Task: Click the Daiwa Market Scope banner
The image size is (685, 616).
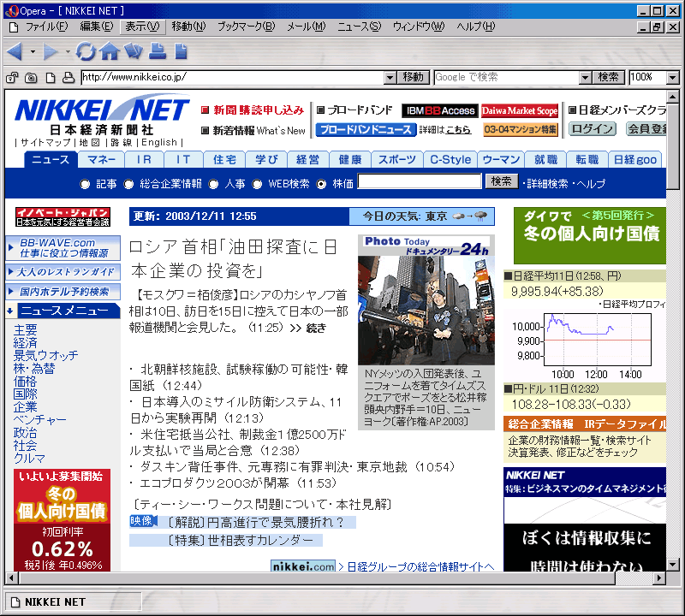Action: pyautogui.click(x=520, y=111)
